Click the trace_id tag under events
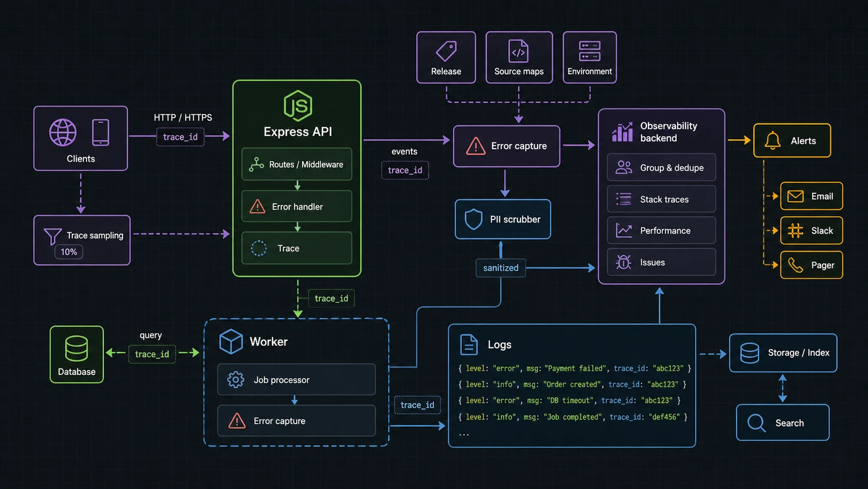Image resolution: width=868 pixels, height=489 pixels. pyautogui.click(x=405, y=170)
